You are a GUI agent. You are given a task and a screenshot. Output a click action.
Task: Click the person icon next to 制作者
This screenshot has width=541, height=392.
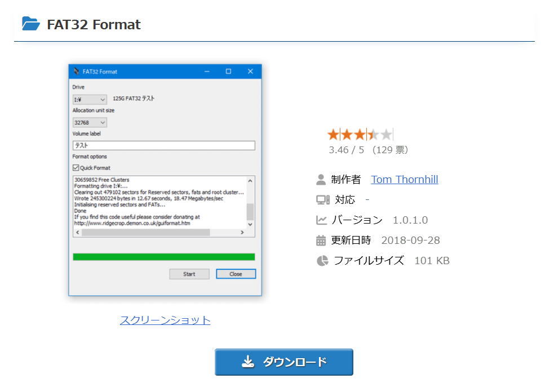tap(320, 179)
